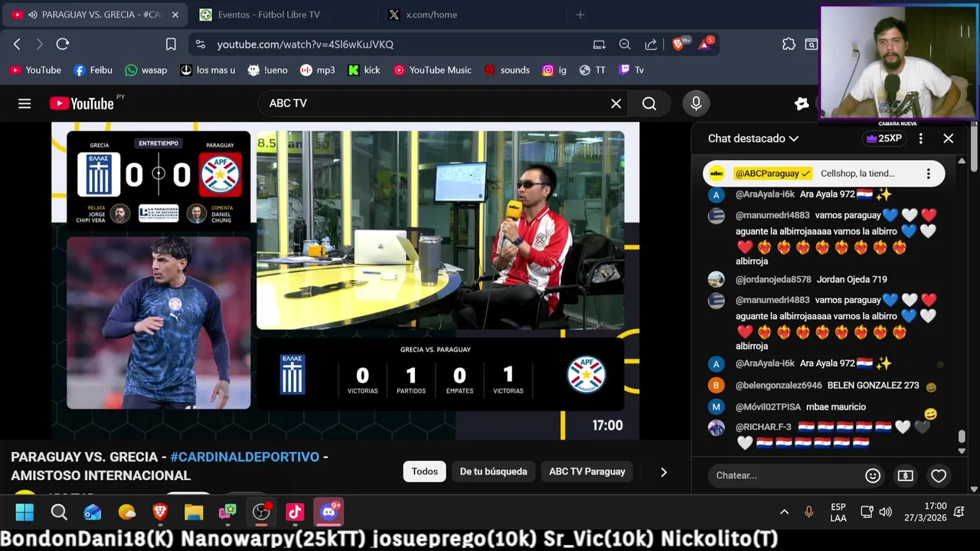This screenshot has height=551, width=980.
Task: Click Brave Shields lion icon in address bar
Action: click(x=678, y=44)
